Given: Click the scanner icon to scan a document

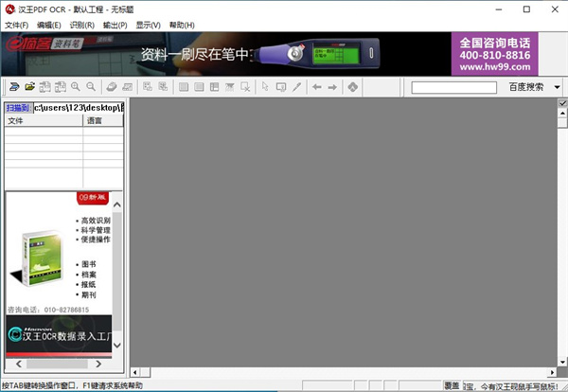Looking at the screenshot, I should click(x=14, y=87).
